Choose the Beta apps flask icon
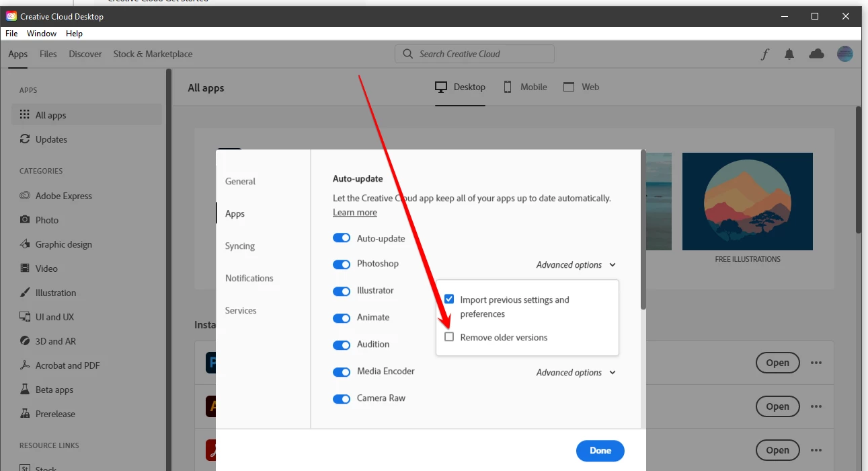 pyautogui.click(x=25, y=390)
